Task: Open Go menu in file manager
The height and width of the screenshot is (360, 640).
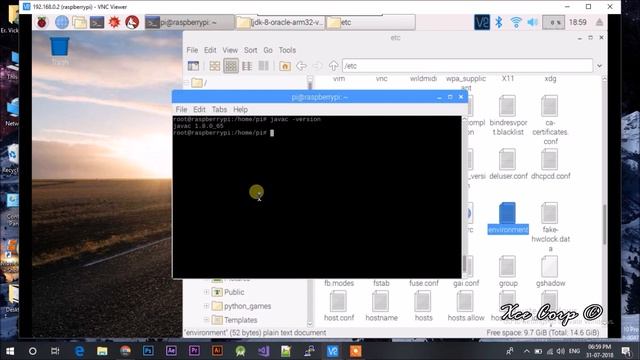Action: 268,50
